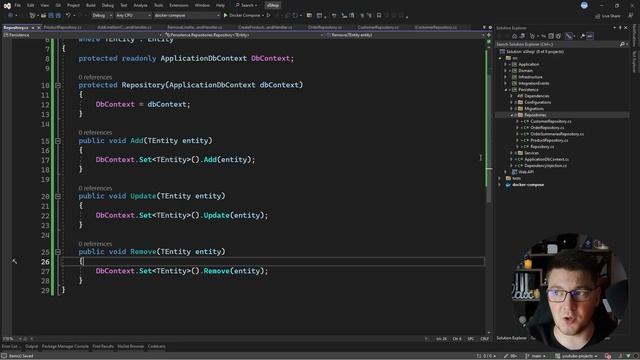This screenshot has width=640, height=360.
Task: Open the Debug configuration dropdown
Action: pos(102,16)
